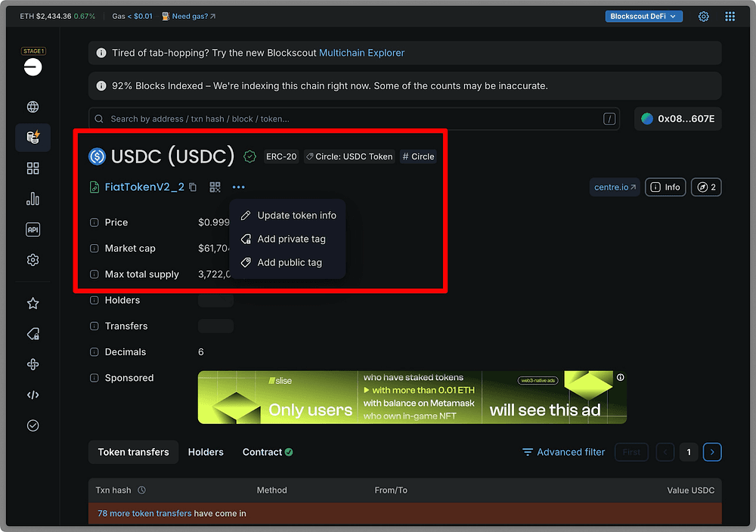This screenshot has height=532, width=756.
Task: Click info icon next to Transfers
Action: coord(94,326)
